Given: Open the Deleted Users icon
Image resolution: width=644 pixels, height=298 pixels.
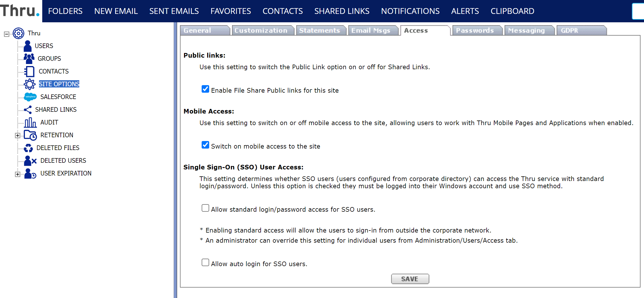Looking at the screenshot, I should (x=30, y=161).
